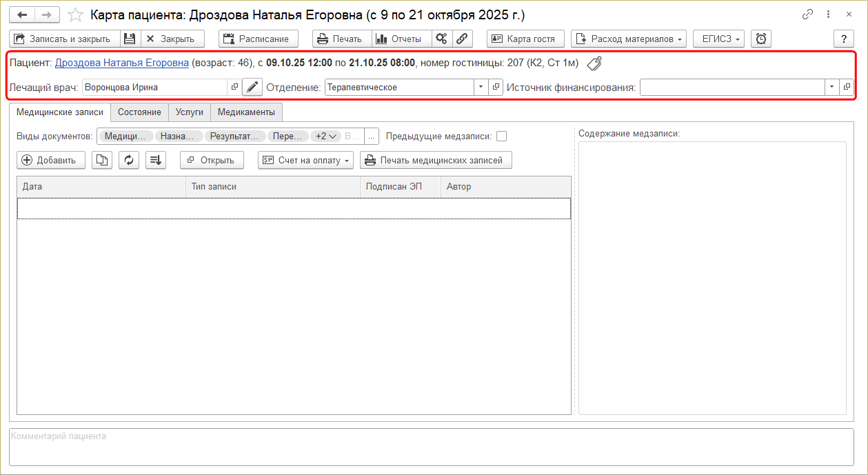Viewport: 868px width, 475px height.
Task: Open the three-dot more menu
Action: [x=829, y=14]
